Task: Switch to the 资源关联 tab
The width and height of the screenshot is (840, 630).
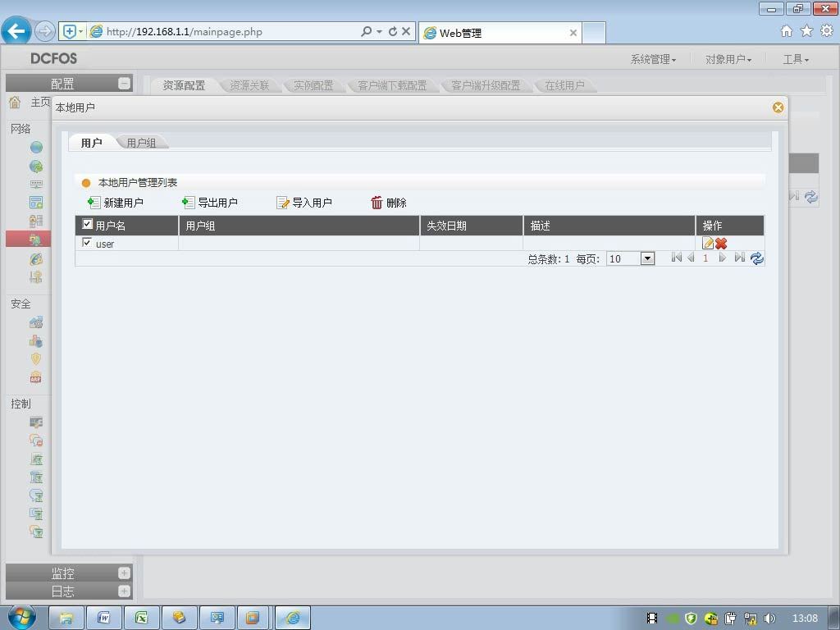Action: [249, 85]
